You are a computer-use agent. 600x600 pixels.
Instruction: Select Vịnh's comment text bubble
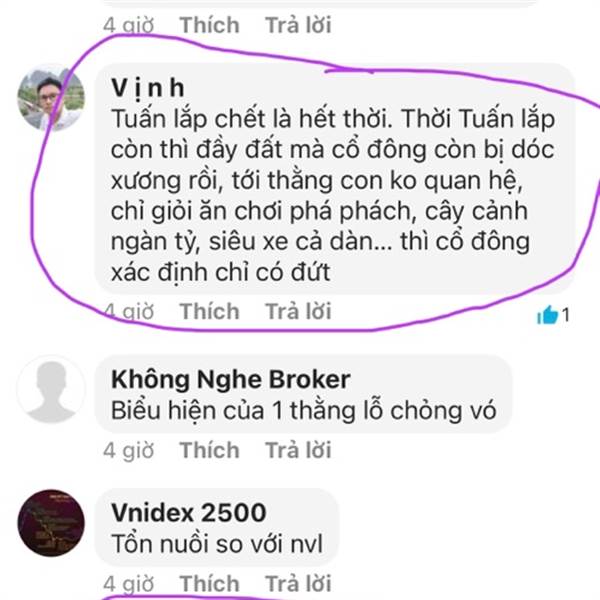[x=335, y=179]
